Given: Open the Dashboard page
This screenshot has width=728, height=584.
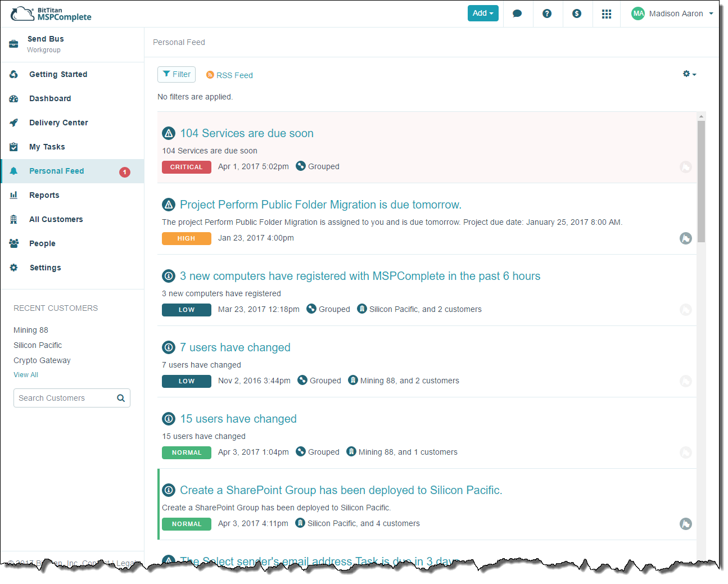Looking at the screenshot, I should point(50,98).
